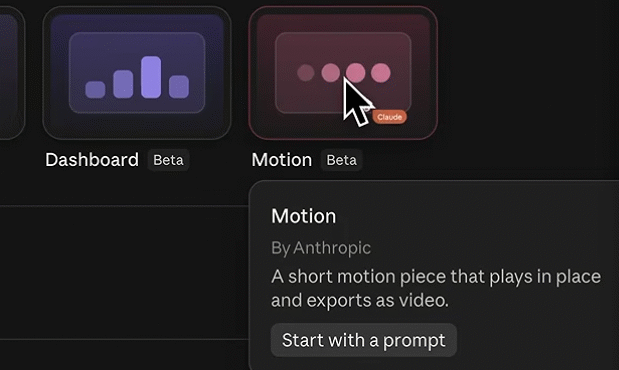Screen dimensions: 619x370
Task: Click the second pink dot in Motion preview
Action: (x=330, y=73)
